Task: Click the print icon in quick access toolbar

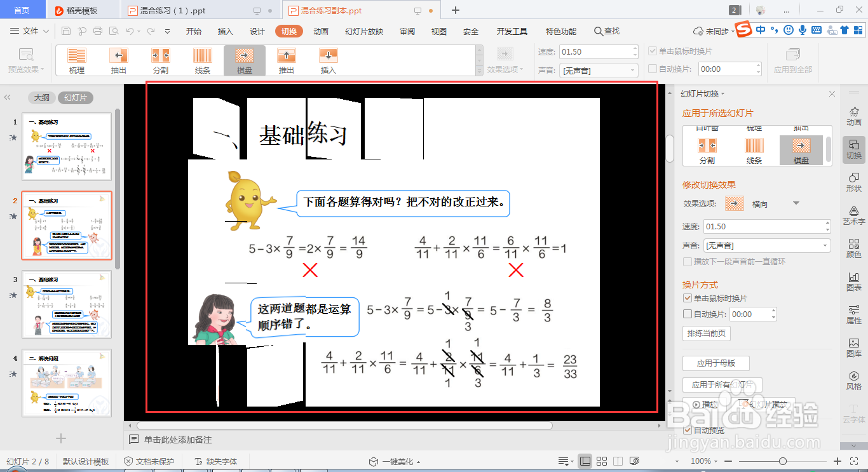Action: click(x=97, y=31)
